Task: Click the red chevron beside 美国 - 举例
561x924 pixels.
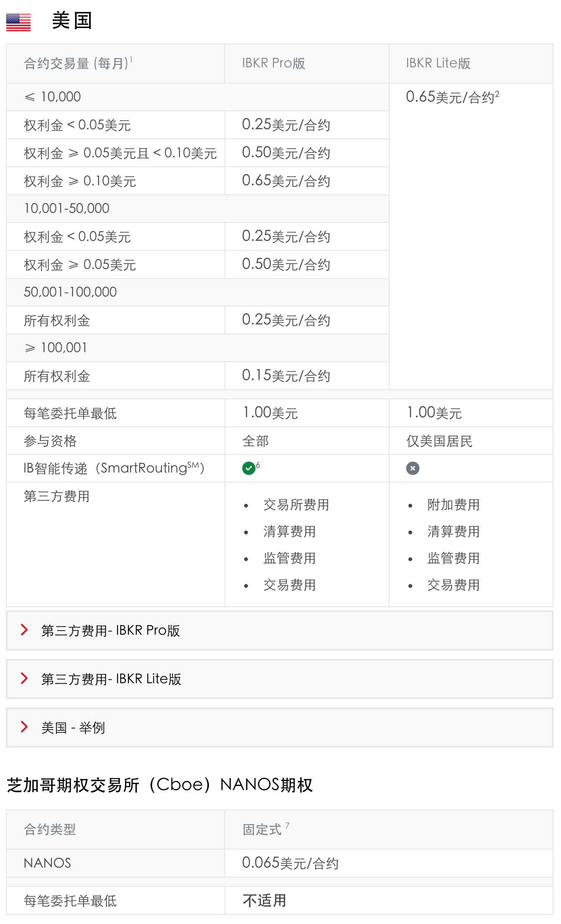Action: tap(24, 727)
